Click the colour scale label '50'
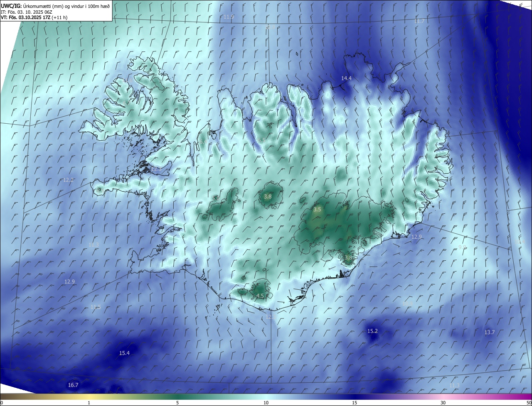532x406 pixels. point(529,403)
